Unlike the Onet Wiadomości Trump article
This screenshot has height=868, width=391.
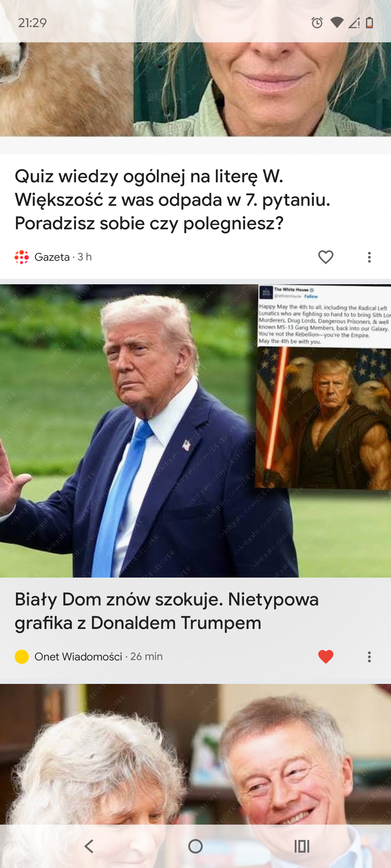[325, 657]
